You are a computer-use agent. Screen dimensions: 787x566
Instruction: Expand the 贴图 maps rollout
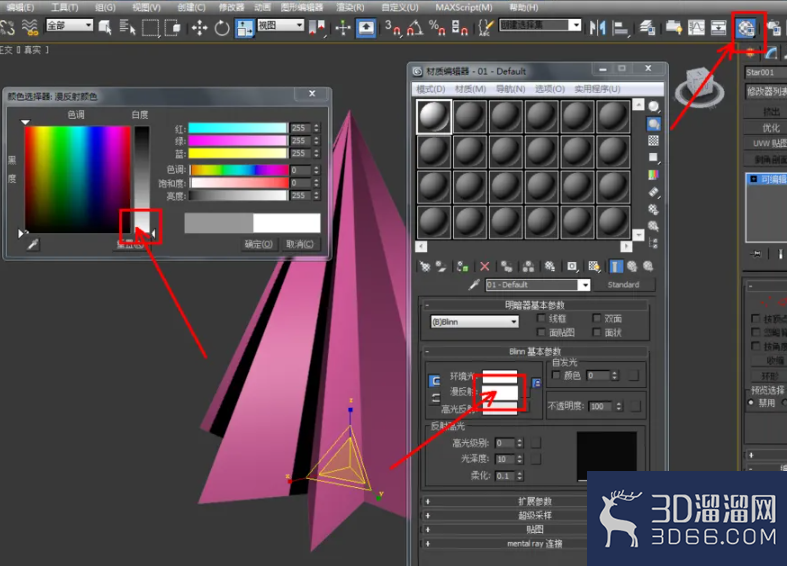click(535, 529)
